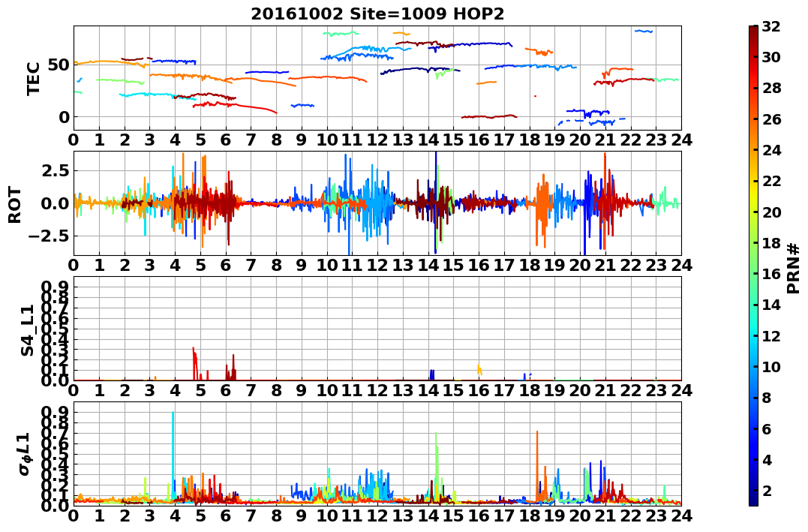Image resolution: width=808 pixels, height=532 pixels.
Task: Click hour label 18 under ROT plot
Action: pyautogui.click(x=529, y=265)
